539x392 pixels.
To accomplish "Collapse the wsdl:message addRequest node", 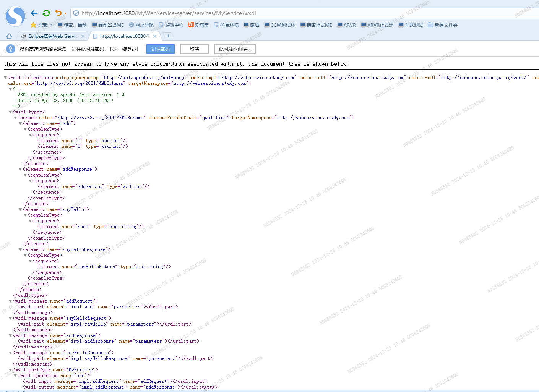I will tap(10, 301).
